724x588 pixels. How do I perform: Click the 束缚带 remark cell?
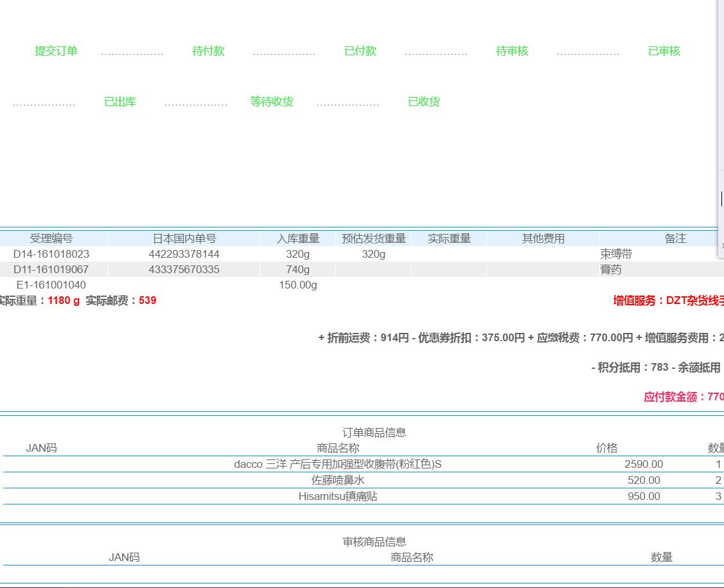(616, 254)
